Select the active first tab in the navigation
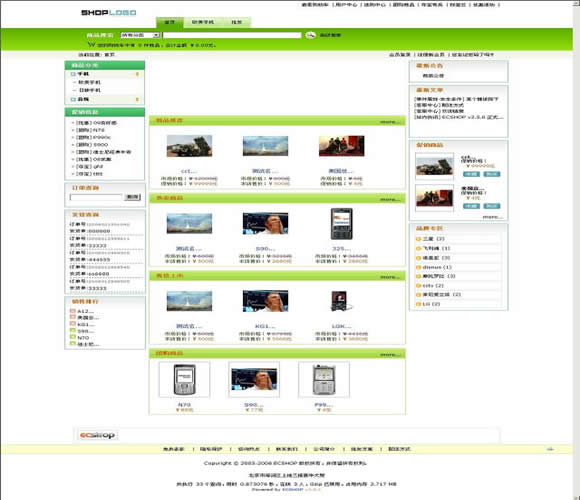This screenshot has width=580, height=500. (169, 22)
